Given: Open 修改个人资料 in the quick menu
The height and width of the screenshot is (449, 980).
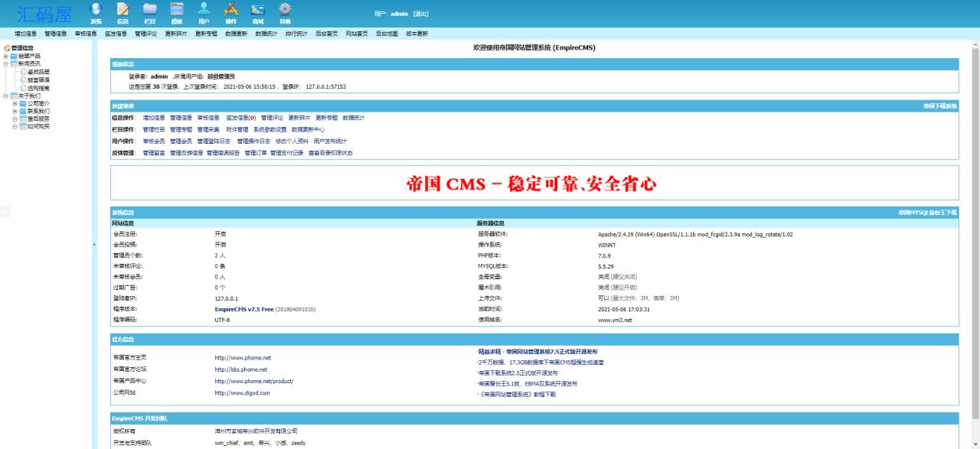Looking at the screenshot, I should click(292, 141).
